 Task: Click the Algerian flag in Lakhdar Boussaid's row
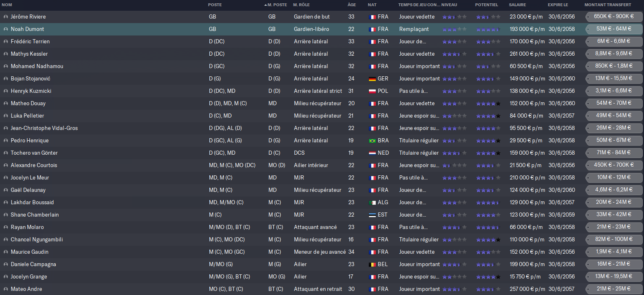[372, 203]
